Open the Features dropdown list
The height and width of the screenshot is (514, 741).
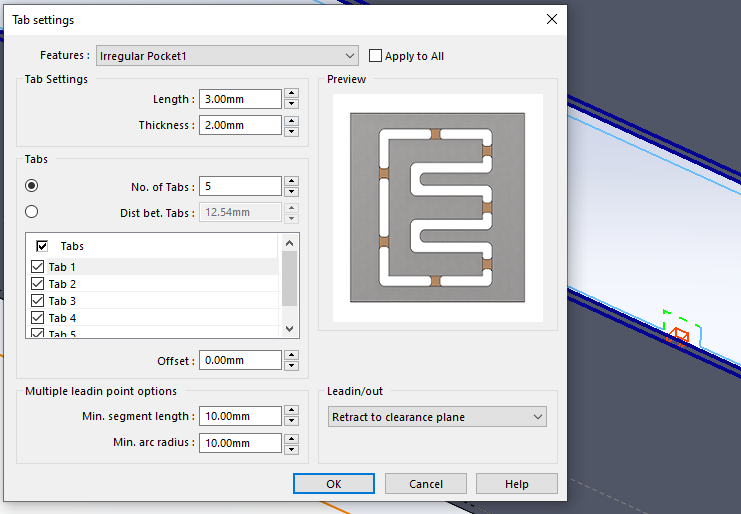(x=349, y=56)
